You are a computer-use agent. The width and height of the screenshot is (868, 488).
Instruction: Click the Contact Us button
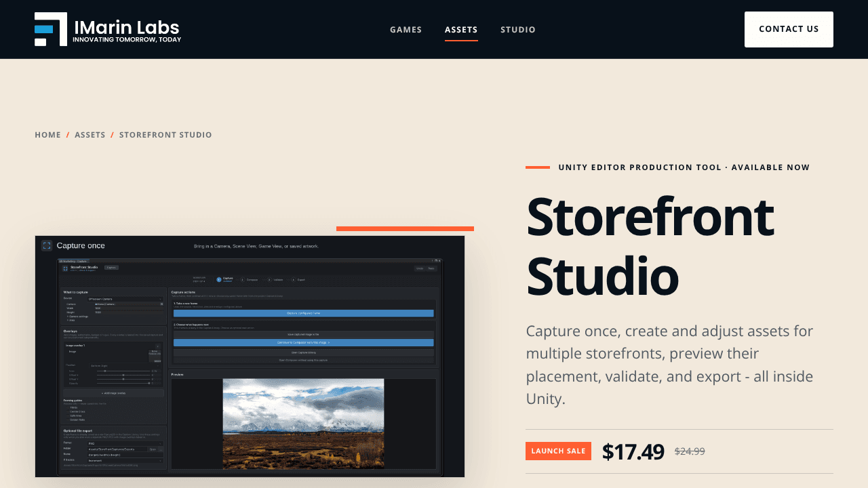[x=789, y=29]
